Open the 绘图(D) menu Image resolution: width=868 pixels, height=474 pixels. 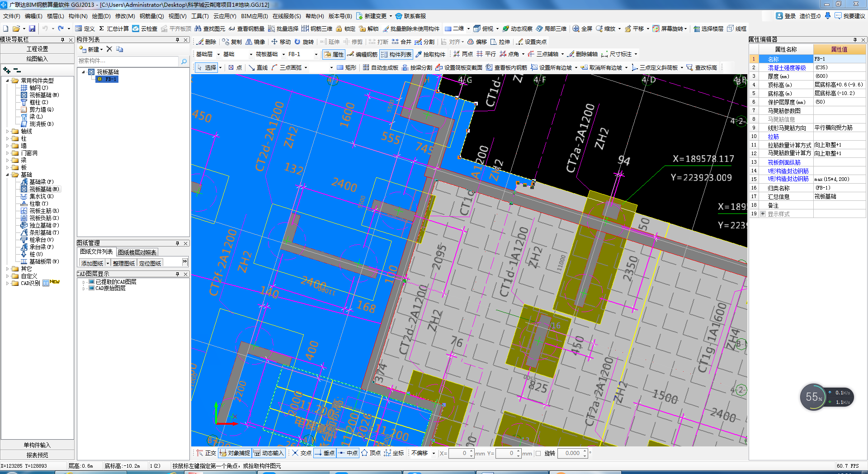click(101, 16)
